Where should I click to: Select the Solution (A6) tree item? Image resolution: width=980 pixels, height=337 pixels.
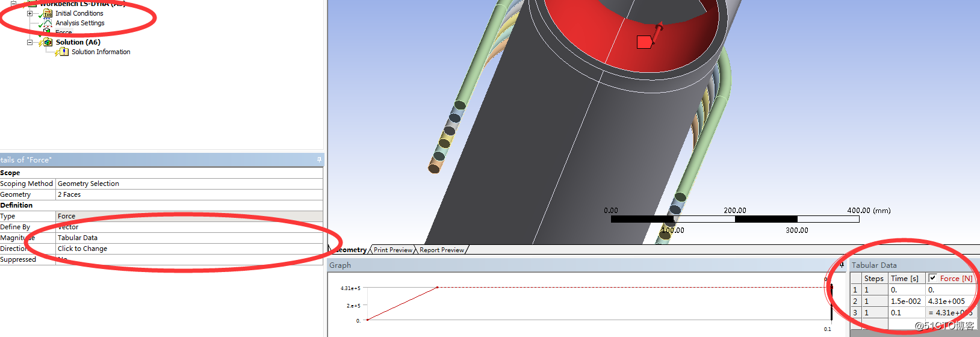pos(78,42)
